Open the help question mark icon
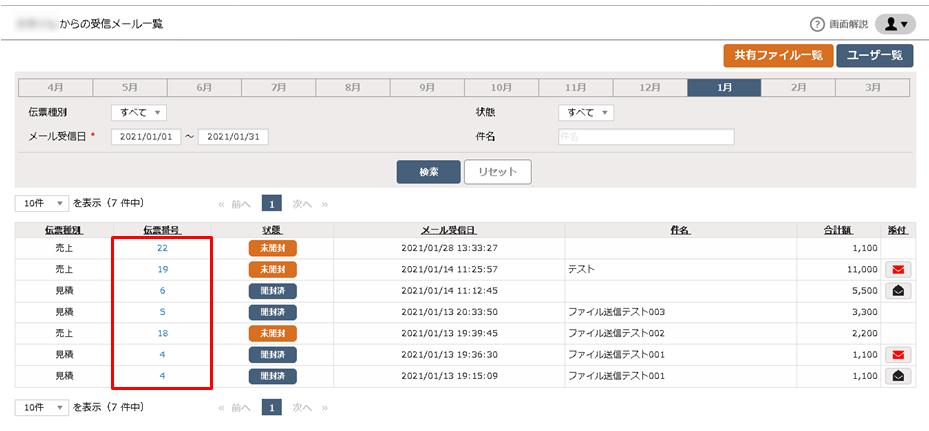This screenshot has width=929, height=431. pos(817,24)
